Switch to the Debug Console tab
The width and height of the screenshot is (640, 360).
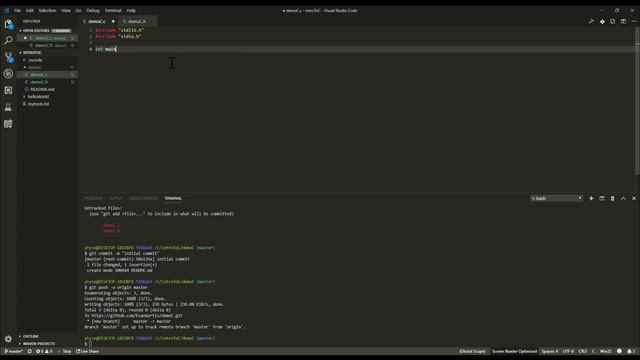[x=143, y=198]
